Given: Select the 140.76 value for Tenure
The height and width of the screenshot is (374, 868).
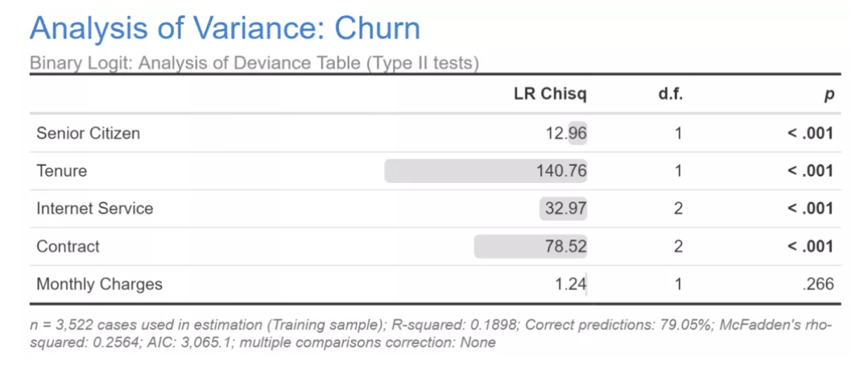Looking at the screenshot, I should click(x=561, y=171).
